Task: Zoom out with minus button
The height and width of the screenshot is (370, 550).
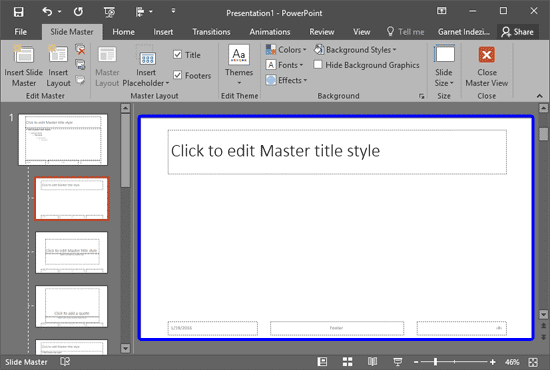Action: tap(416, 362)
